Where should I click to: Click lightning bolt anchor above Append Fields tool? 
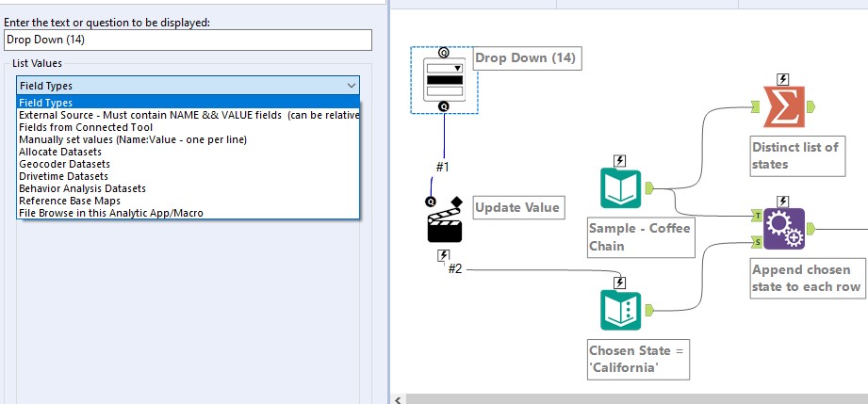[x=783, y=202]
